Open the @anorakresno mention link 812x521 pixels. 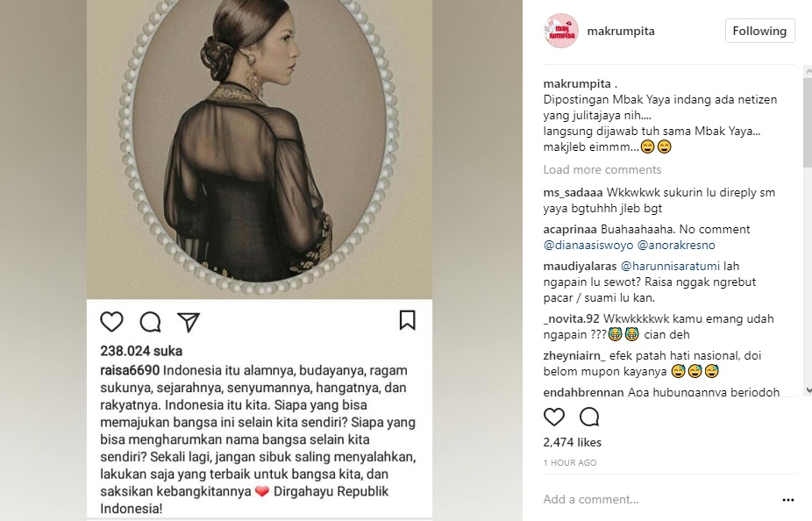pyautogui.click(x=676, y=245)
